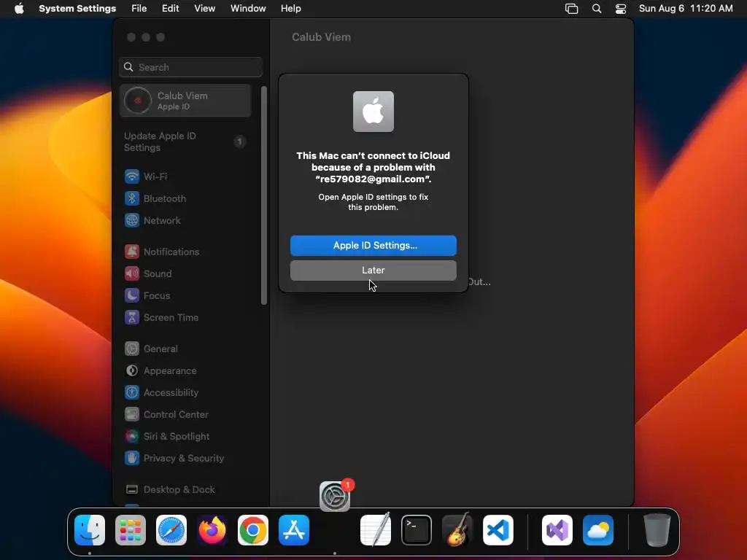
Task: Open Wi-Fi settings icon in sidebar
Action: (132, 176)
